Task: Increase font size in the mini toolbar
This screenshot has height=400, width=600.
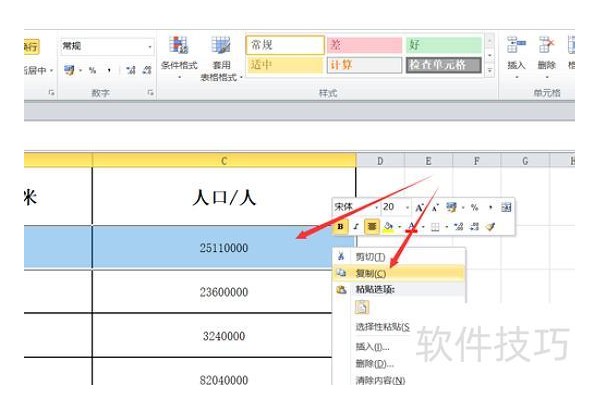Action: pyautogui.click(x=419, y=207)
